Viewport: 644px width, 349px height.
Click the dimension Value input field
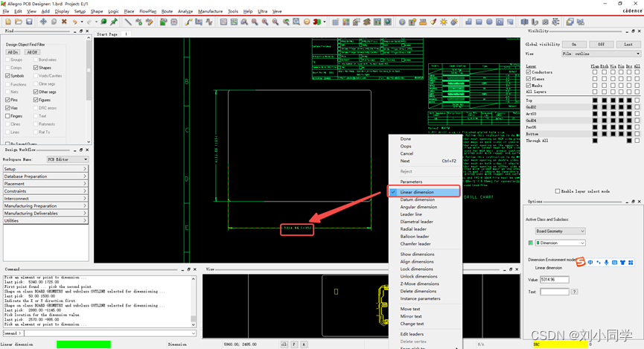[x=555, y=280]
